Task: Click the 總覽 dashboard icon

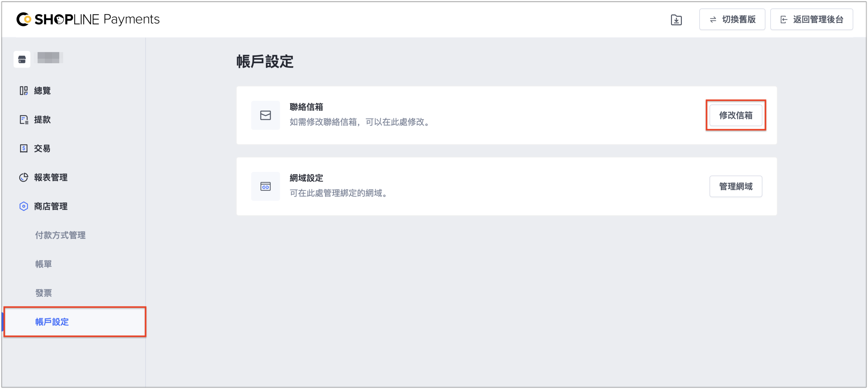Action: click(x=23, y=91)
